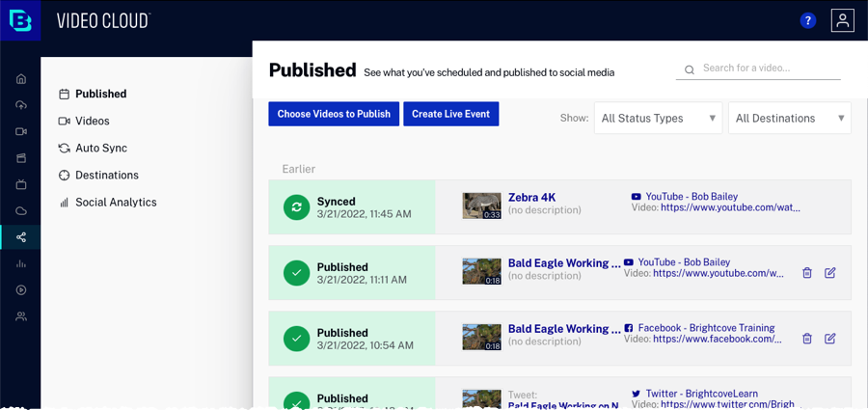Select Social Analytics in the side menu
This screenshot has width=868, height=410.
coord(116,203)
